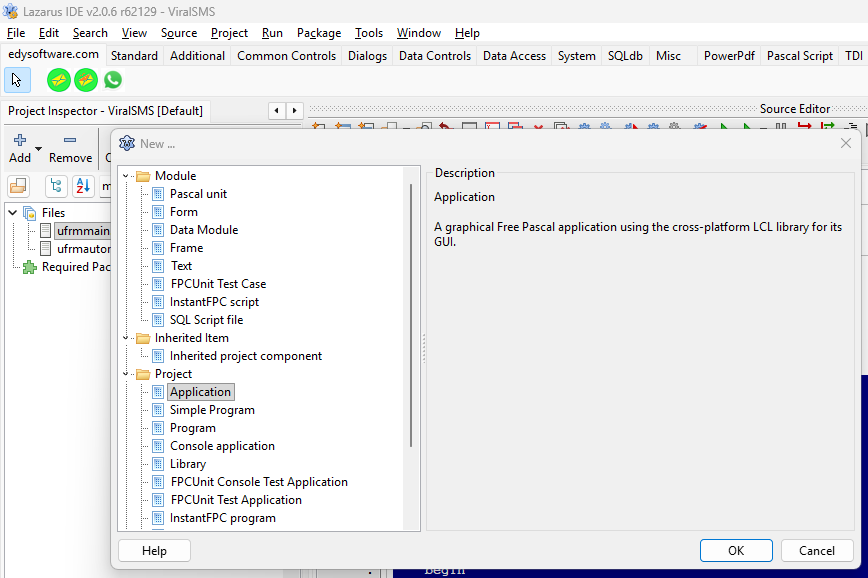868x578 pixels.
Task: Switch to the Data Controls palette tab
Action: coord(434,56)
